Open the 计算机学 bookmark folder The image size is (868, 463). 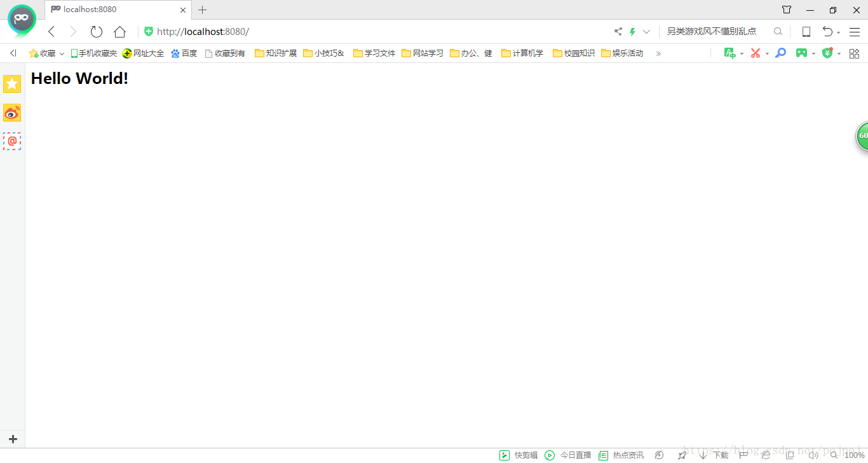522,53
